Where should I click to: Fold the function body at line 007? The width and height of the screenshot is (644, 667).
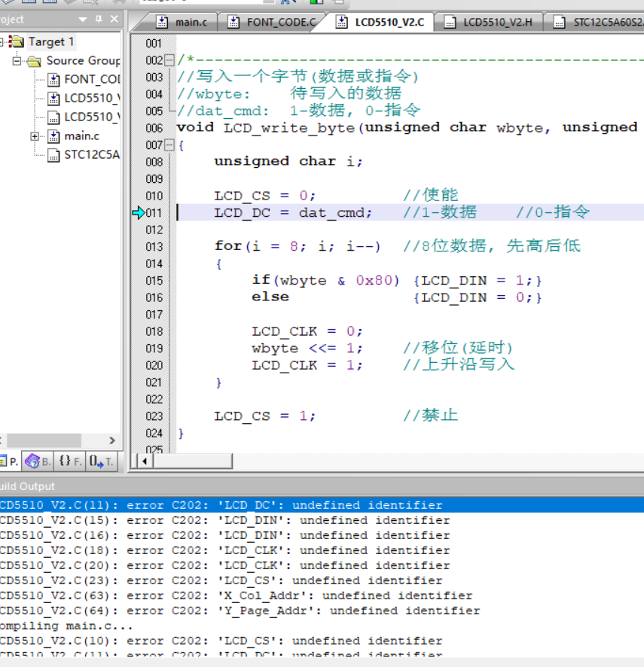(x=169, y=145)
